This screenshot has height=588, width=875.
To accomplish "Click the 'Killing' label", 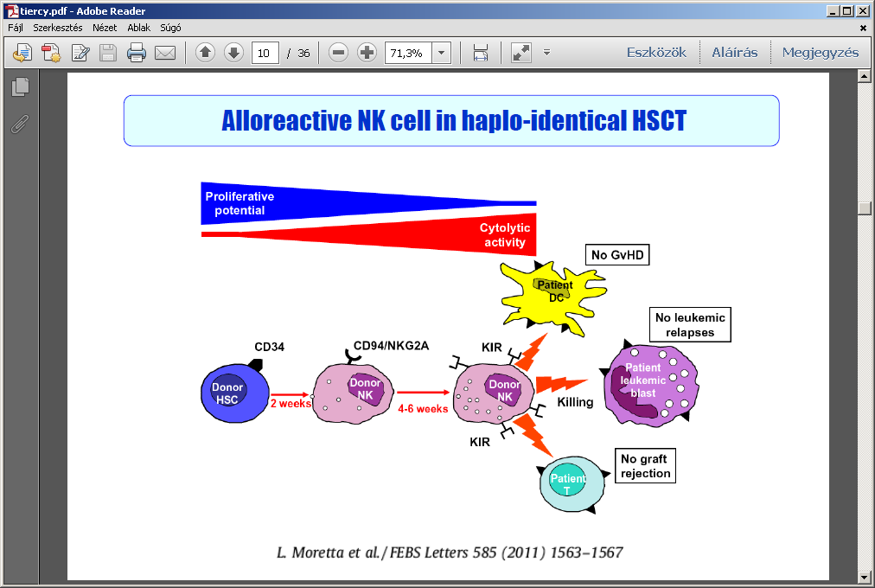I will tap(575, 402).
